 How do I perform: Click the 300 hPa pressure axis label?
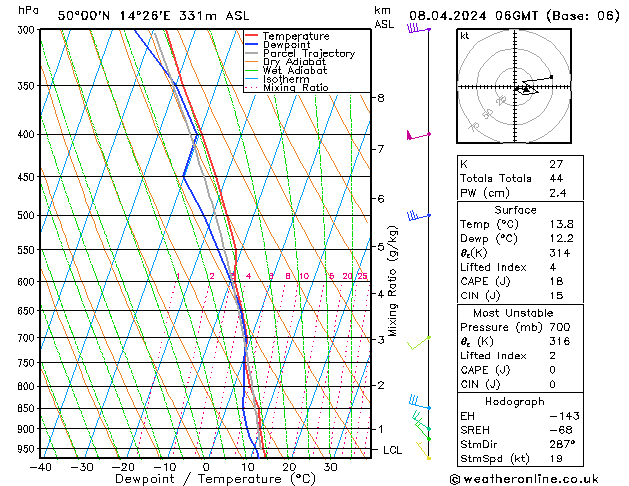pyautogui.click(x=27, y=30)
